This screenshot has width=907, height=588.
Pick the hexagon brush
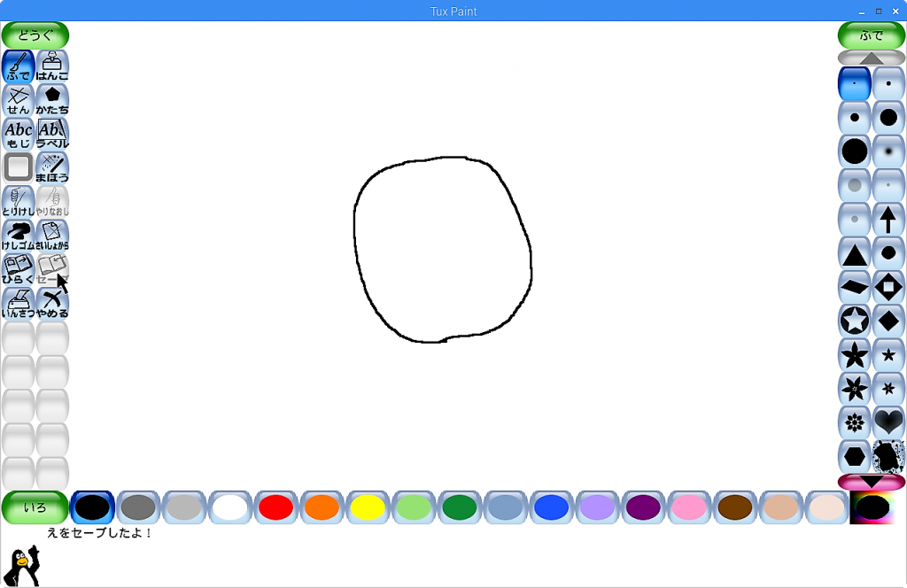coord(855,457)
